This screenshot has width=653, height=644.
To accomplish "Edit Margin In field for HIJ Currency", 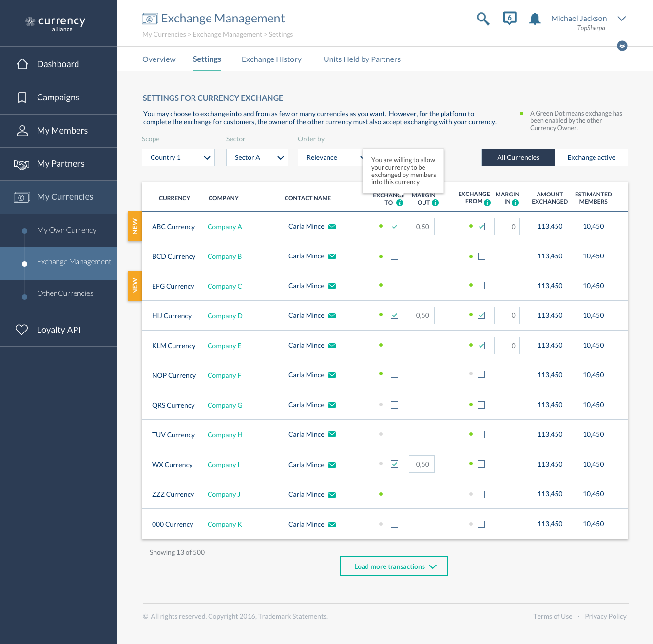I will (x=507, y=315).
